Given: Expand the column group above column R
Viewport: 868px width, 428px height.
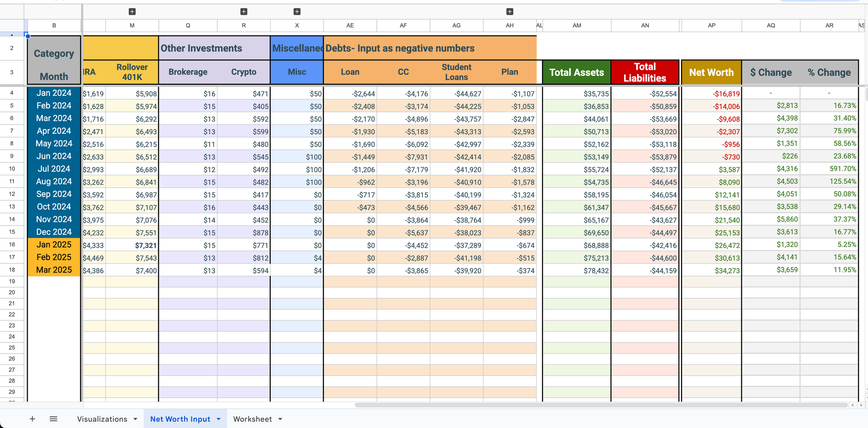Looking at the screenshot, I should [244, 12].
